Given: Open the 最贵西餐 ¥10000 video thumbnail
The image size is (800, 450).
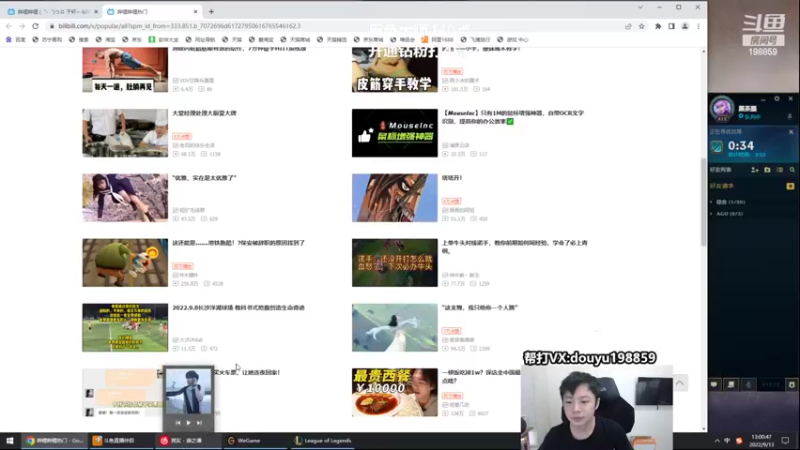Looking at the screenshot, I should [394, 392].
